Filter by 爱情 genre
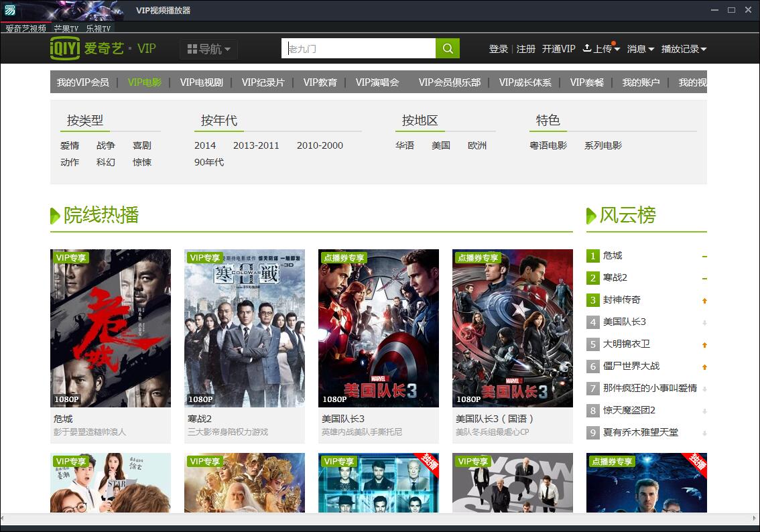Image resolution: width=760 pixels, height=532 pixels. click(70, 145)
